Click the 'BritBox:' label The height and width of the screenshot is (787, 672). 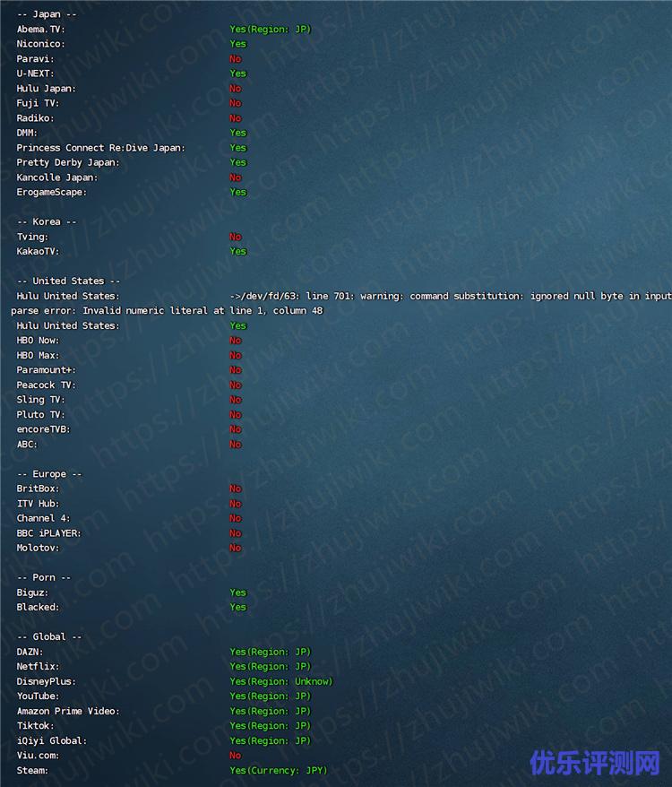38,489
